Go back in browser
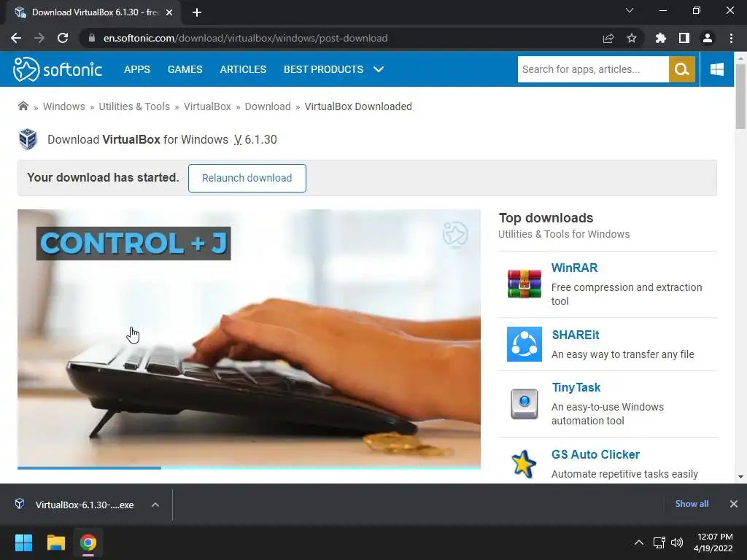This screenshot has height=560, width=747. point(16,38)
